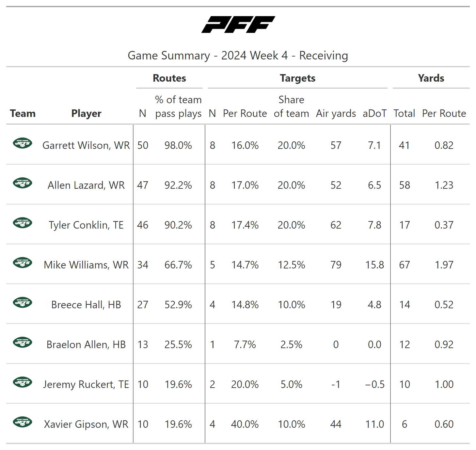Click Jets logo beside Tyler Conklin
The height and width of the screenshot is (450, 476).
pos(23,223)
